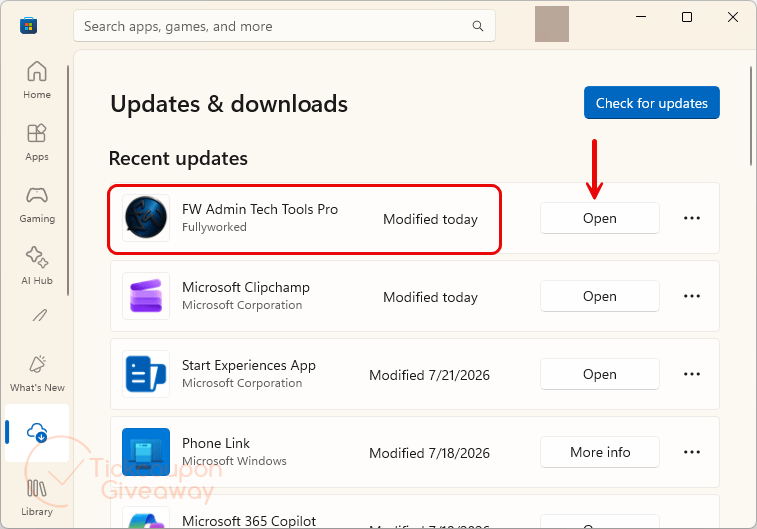This screenshot has height=529, width=757.
Task: Open the Apps section in sidebar
Action: [37, 142]
